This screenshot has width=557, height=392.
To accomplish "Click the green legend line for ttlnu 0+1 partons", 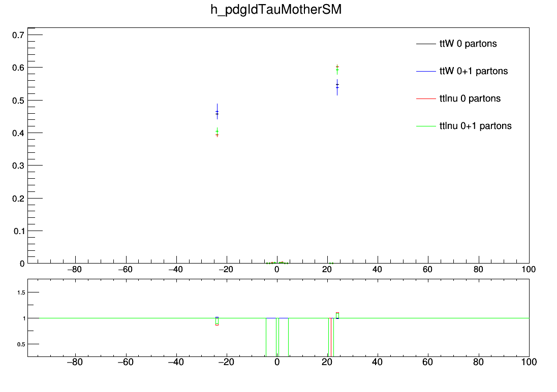I will (x=426, y=126).
